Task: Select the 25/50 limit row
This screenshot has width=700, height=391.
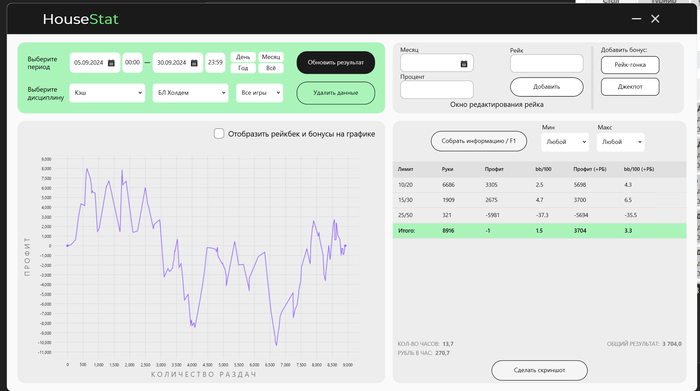Action: pyautogui.click(x=539, y=215)
